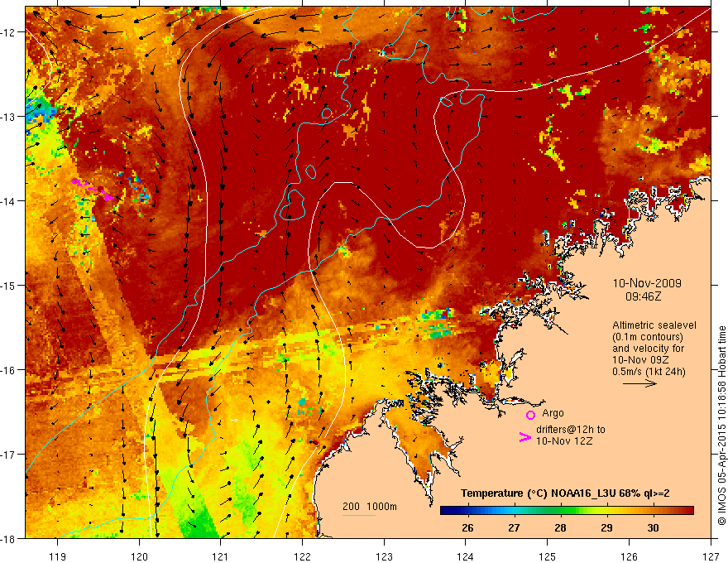Click the '0.5m/s (1kt 24h)' scale label
728x563 pixels.
(x=649, y=372)
